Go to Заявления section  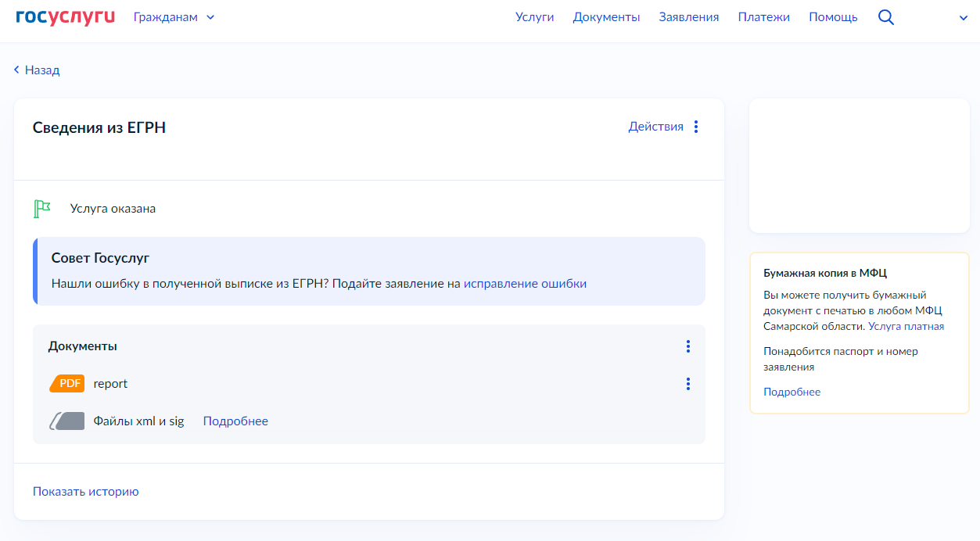coord(689,17)
